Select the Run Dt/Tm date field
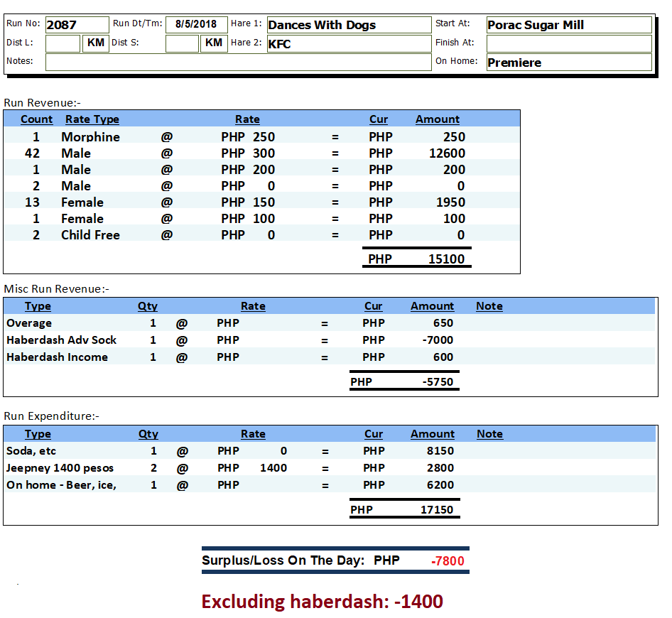This screenshot has width=672, height=618. click(x=196, y=25)
